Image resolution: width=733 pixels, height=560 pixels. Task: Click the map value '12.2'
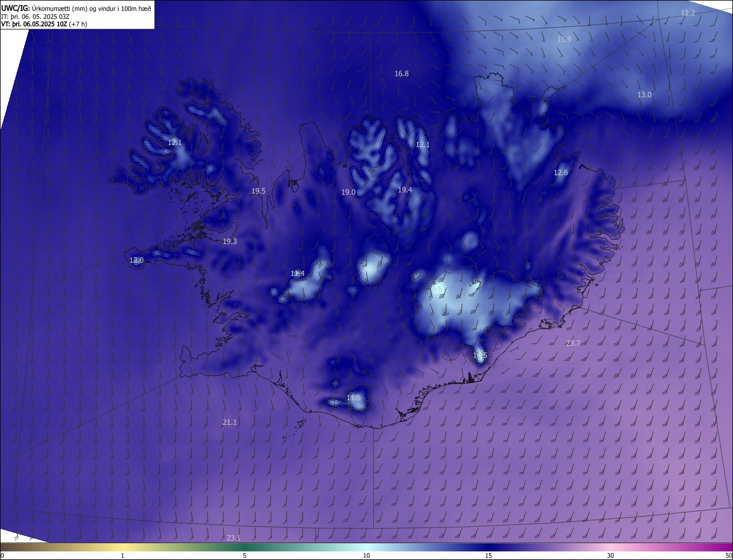click(688, 13)
